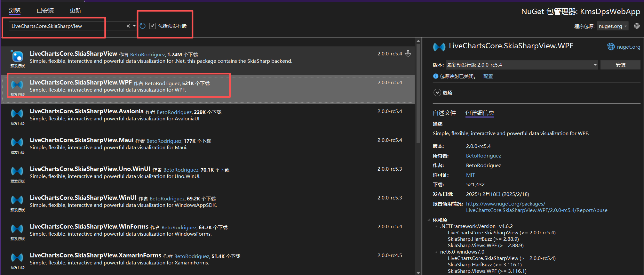
Task: Click the WinForms package icon
Action: point(17,229)
